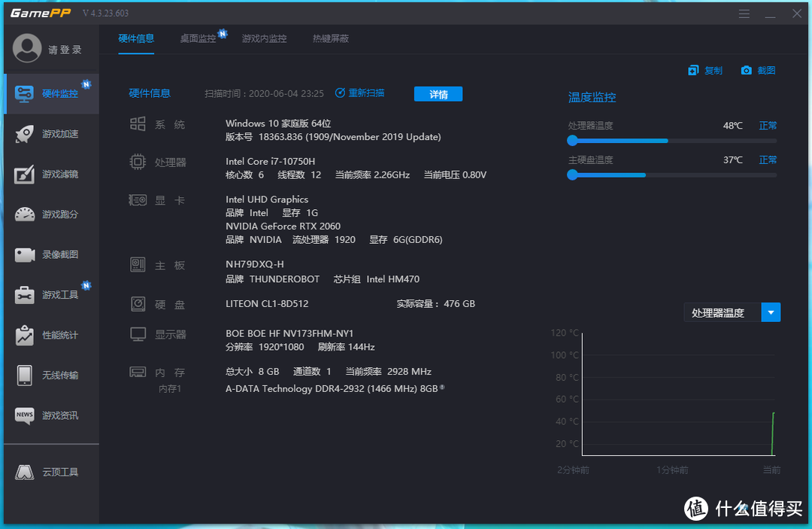Select the text LITEON CL1-8D512
The image size is (812, 529).
(x=267, y=303)
